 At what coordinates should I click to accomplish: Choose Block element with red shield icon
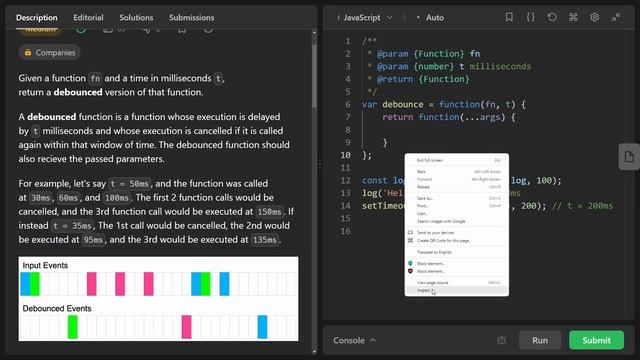pyautogui.click(x=456, y=271)
